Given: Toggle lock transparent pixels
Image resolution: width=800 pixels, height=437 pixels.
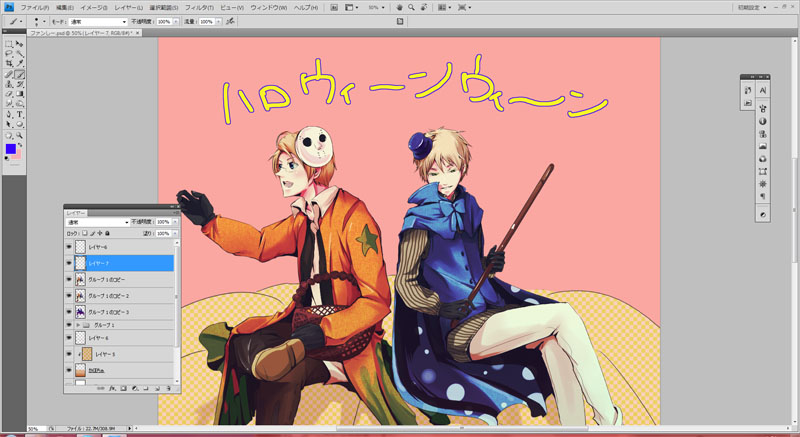Looking at the screenshot, I should coord(85,233).
